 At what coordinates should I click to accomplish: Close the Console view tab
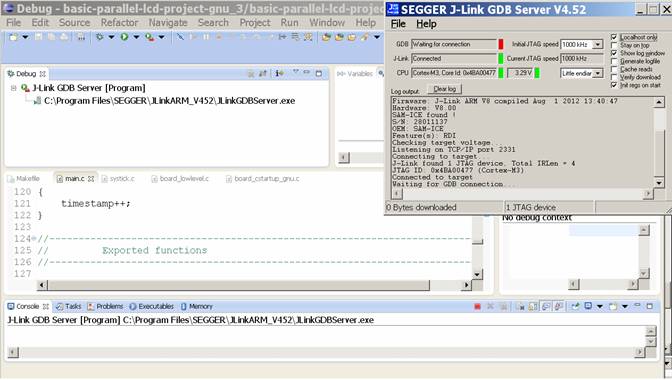45,306
